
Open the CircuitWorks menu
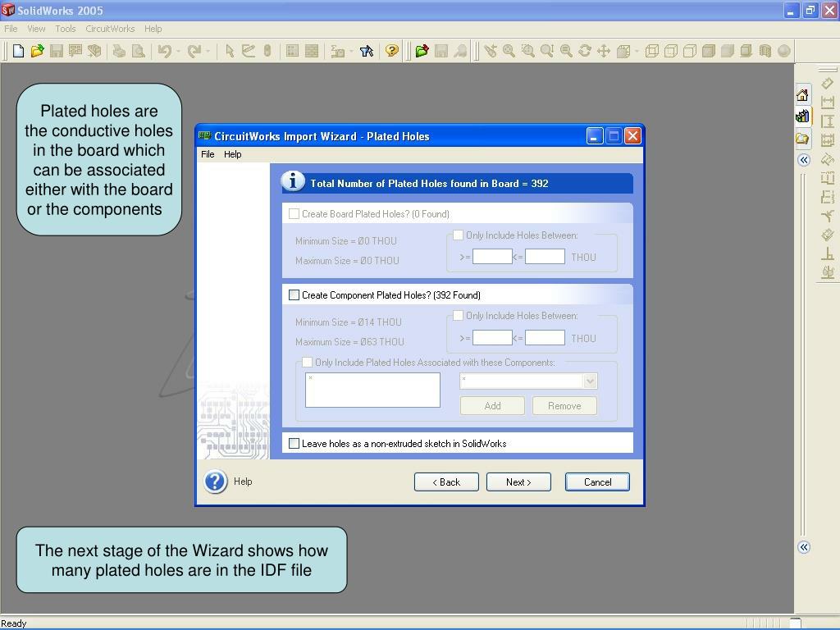pos(110,29)
